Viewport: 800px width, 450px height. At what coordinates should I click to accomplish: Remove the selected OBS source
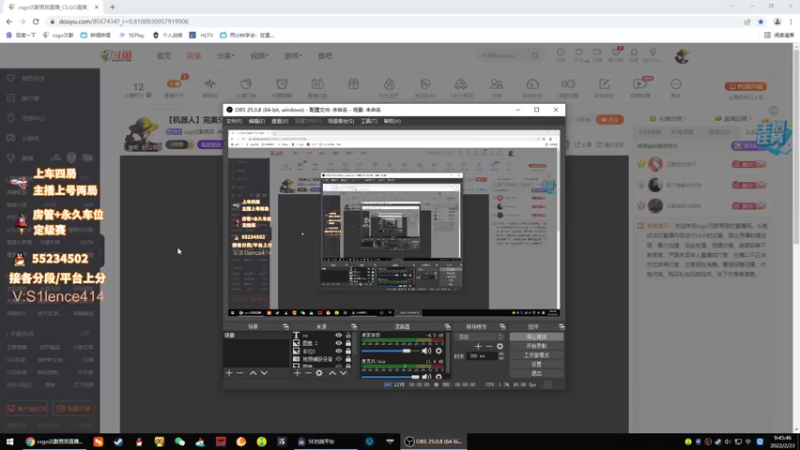click(x=308, y=373)
